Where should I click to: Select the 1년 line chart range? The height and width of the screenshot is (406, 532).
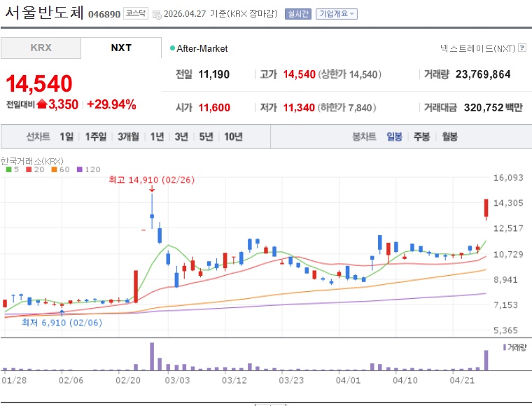tap(157, 136)
